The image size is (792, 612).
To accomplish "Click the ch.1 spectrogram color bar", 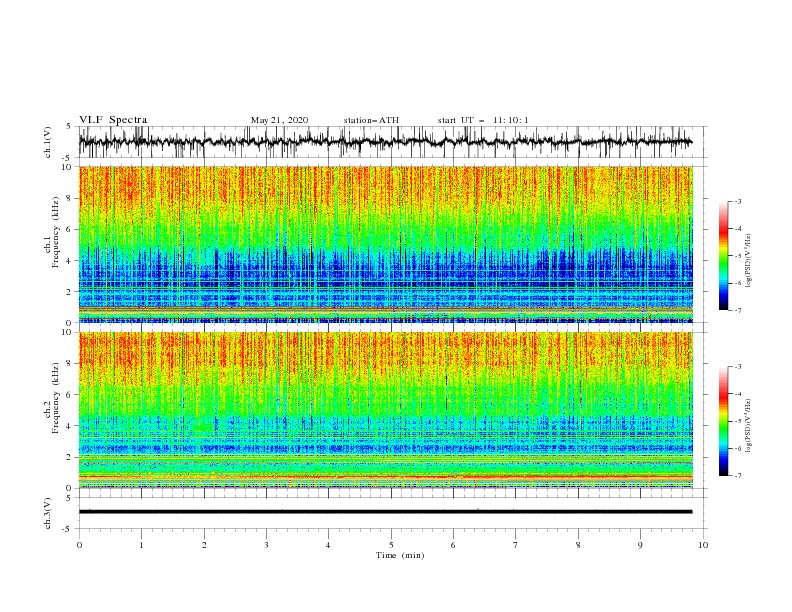I will click(x=723, y=256).
